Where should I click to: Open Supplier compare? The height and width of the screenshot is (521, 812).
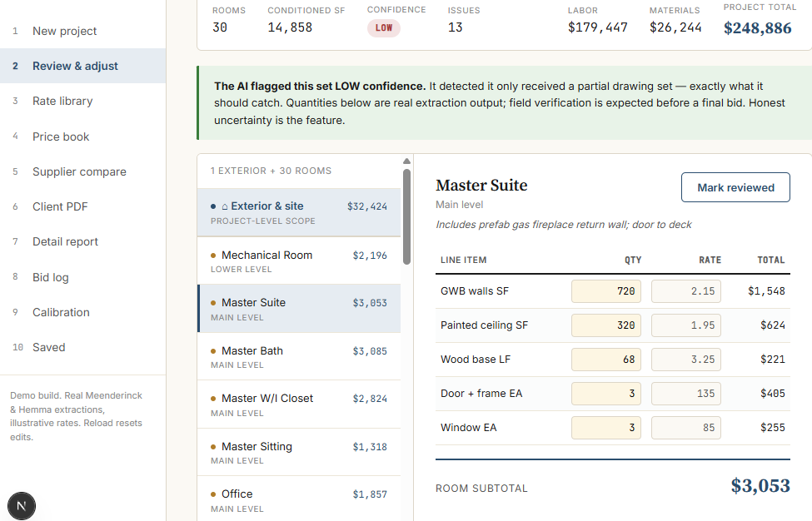[x=82, y=171]
